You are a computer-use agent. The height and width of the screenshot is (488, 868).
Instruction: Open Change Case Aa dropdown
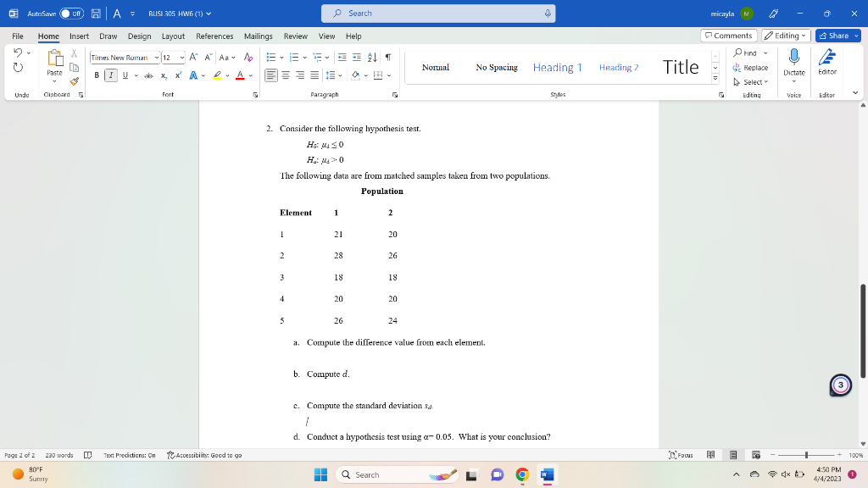pos(227,57)
